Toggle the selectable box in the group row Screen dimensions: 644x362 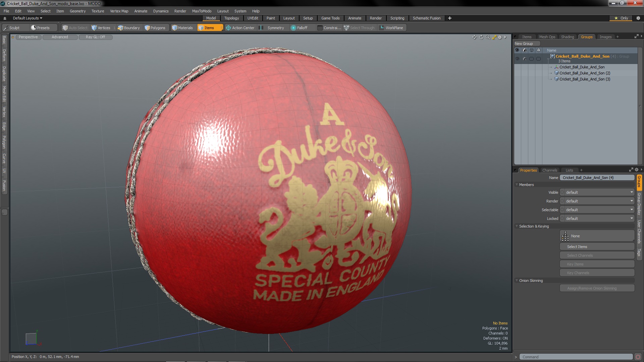click(531, 59)
